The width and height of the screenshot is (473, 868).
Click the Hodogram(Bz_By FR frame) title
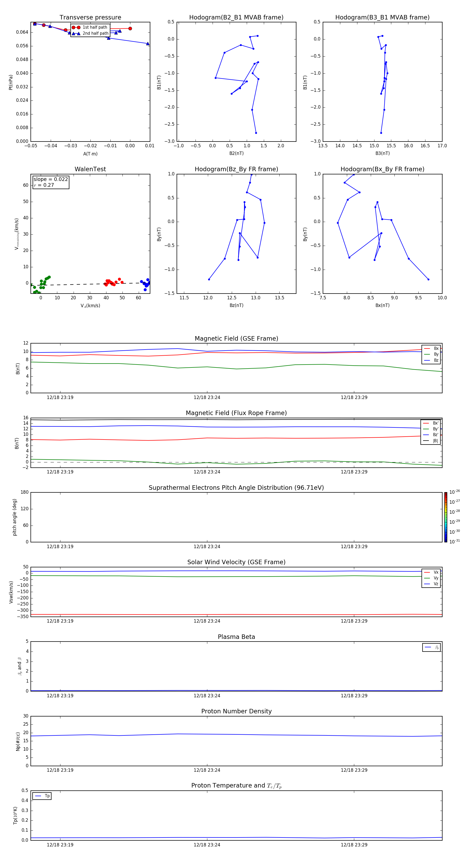[x=236, y=169]
